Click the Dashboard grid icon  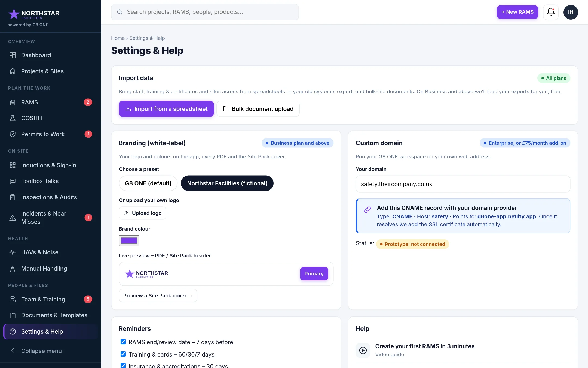pos(13,55)
